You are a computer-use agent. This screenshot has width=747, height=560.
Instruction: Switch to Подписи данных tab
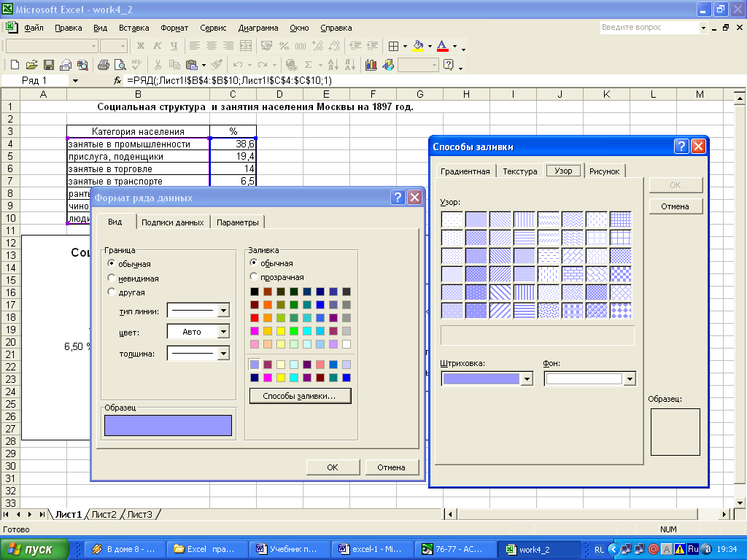tap(172, 222)
